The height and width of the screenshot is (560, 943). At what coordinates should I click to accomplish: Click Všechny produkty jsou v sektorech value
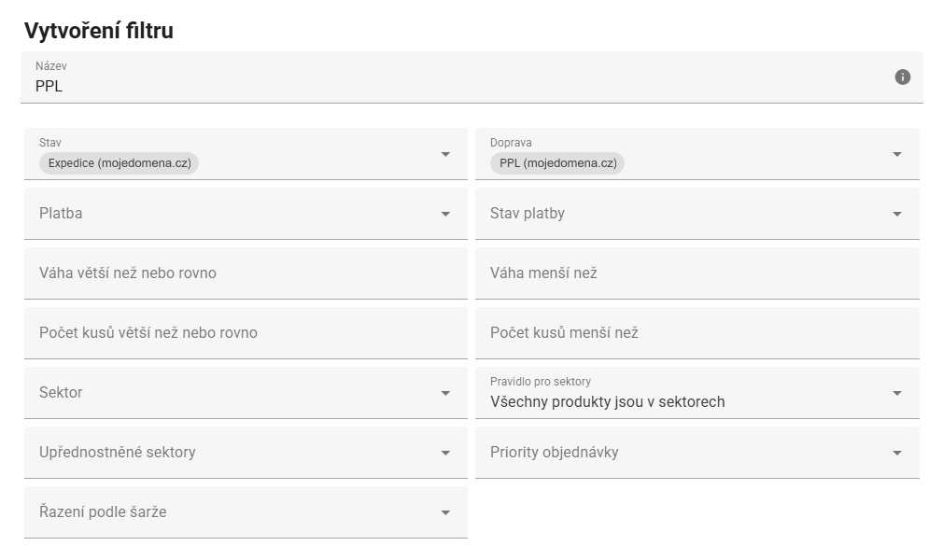pyautogui.click(x=608, y=402)
